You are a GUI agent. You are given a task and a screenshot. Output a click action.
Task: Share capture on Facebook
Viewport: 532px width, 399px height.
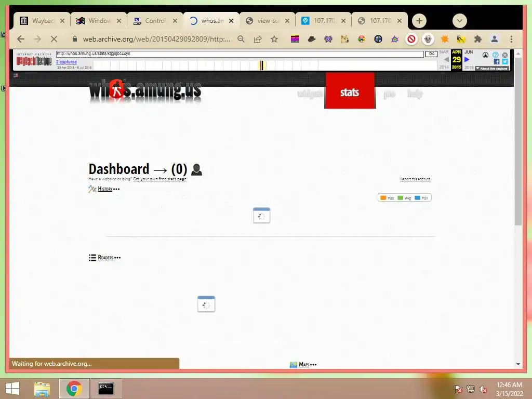(x=496, y=62)
